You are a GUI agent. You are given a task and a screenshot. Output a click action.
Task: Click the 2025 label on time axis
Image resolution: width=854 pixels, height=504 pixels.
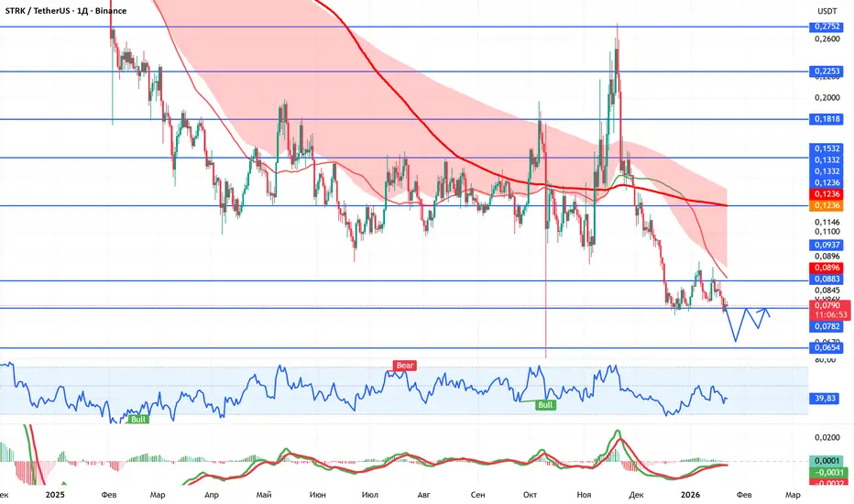(x=55, y=495)
